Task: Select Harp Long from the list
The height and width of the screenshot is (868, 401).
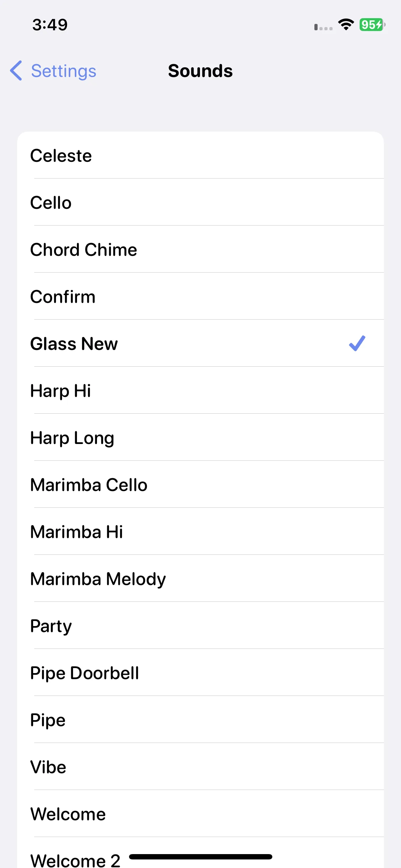Action: click(x=200, y=437)
